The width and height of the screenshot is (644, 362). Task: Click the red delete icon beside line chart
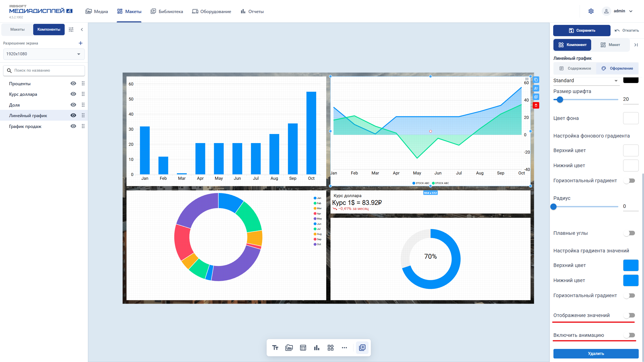(x=536, y=105)
